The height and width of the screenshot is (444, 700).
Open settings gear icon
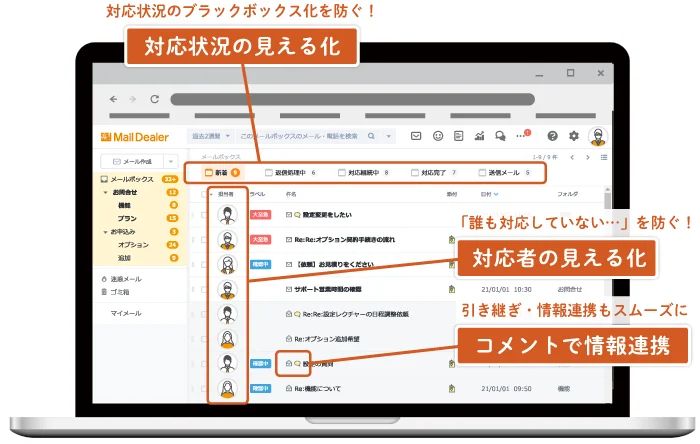(573, 136)
